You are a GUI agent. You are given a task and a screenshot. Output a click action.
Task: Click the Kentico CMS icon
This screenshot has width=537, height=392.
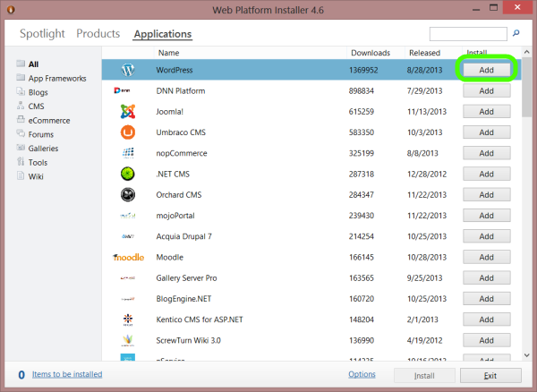click(x=128, y=319)
